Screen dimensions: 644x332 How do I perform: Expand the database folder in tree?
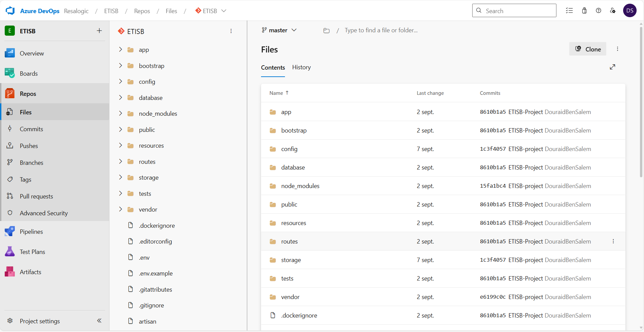[120, 97]
